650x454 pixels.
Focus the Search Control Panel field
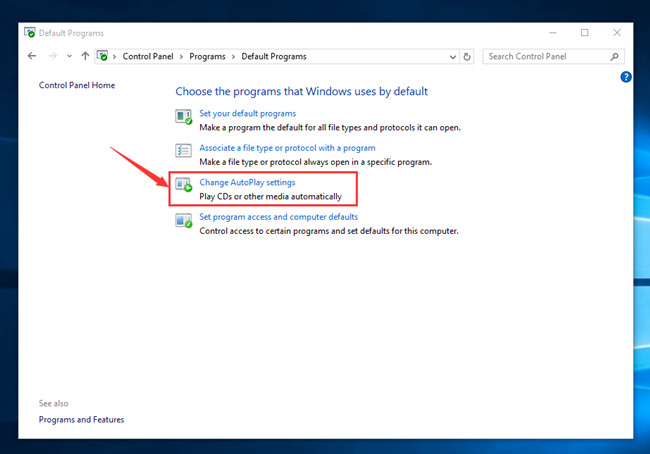point(545,57)
